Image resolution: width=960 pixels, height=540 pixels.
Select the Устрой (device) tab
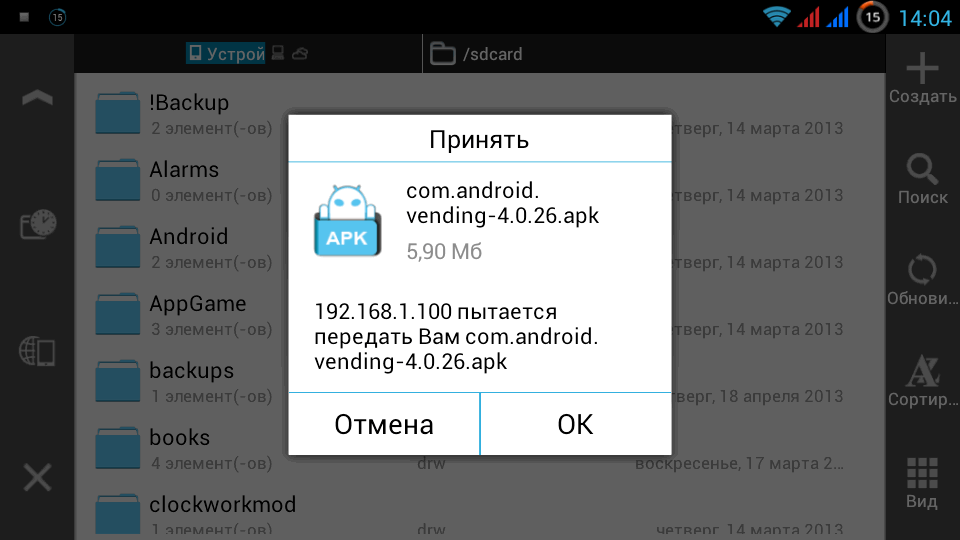point(226,54)
